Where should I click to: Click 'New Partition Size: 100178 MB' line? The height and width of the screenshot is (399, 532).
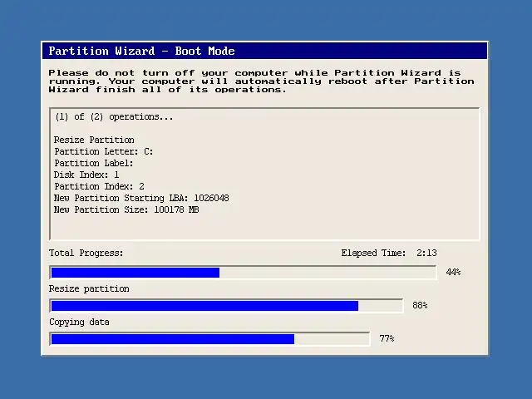(x=126, y=209)
